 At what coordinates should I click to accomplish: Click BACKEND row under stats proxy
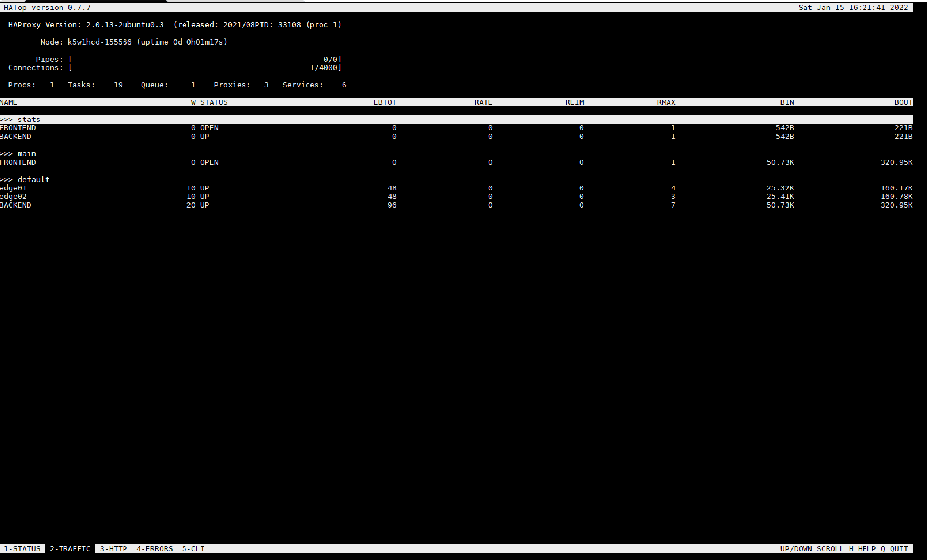coord(456,137)
